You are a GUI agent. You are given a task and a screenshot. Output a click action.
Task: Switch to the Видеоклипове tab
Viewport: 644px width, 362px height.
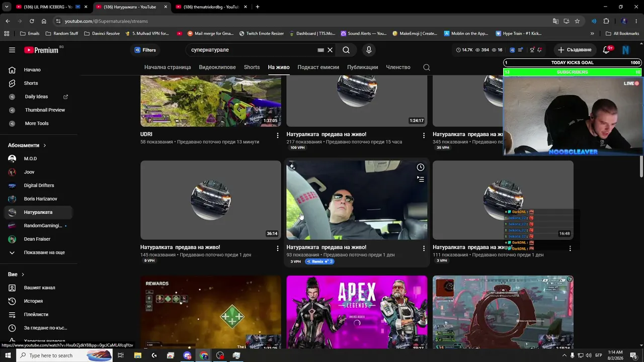click(217, 67)
